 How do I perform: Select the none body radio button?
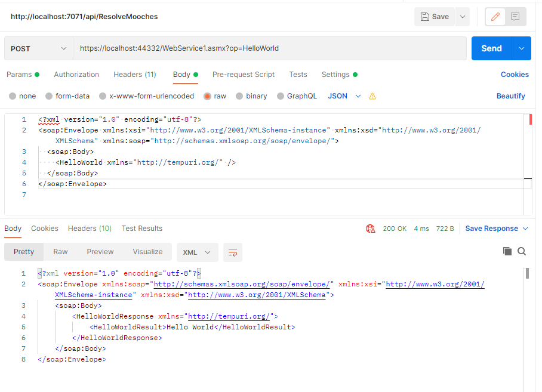pos(13,96)
